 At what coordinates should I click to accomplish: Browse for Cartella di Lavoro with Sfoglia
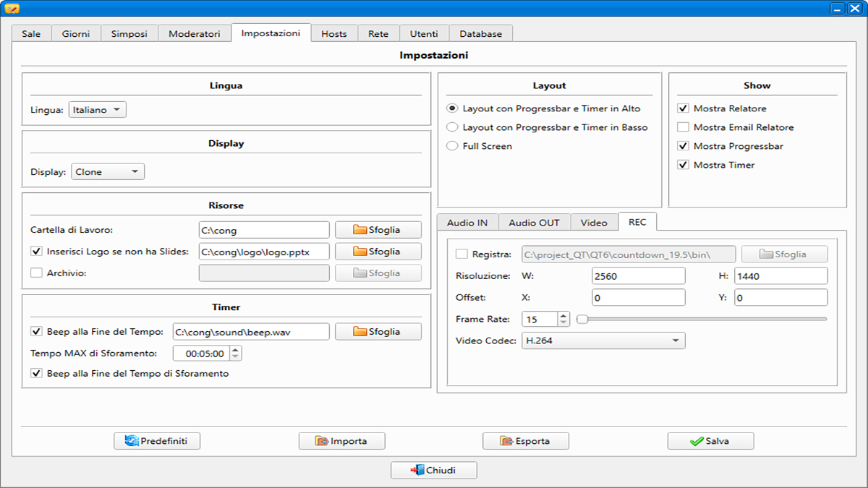(378, 230)
